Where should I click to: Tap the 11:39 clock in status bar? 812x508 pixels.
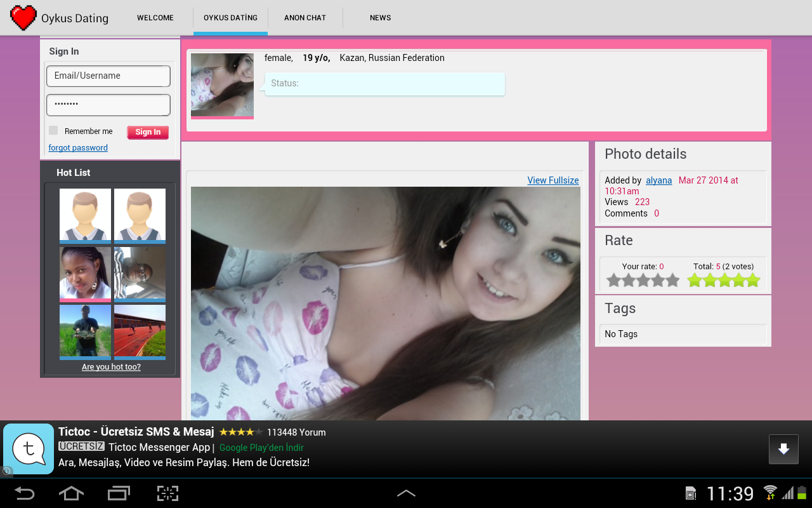click(730, 493)
